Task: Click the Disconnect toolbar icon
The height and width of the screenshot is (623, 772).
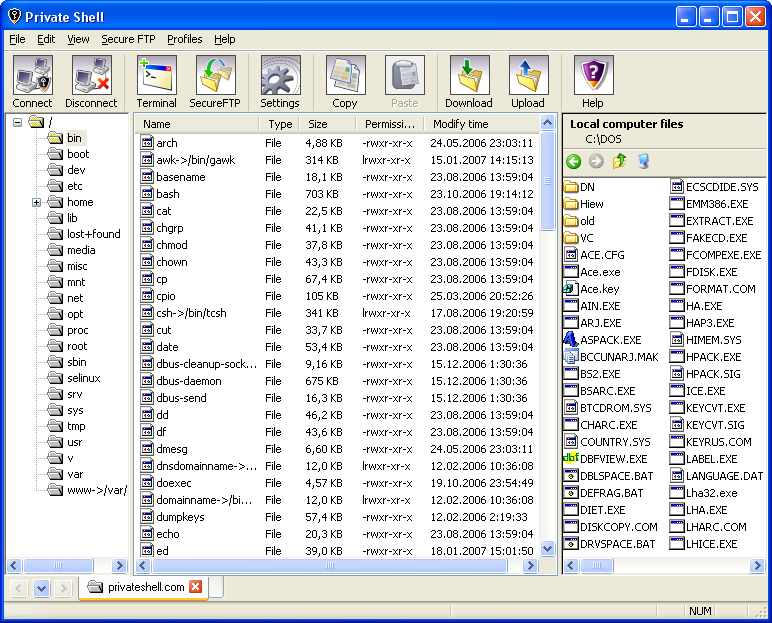Action: 91,82
